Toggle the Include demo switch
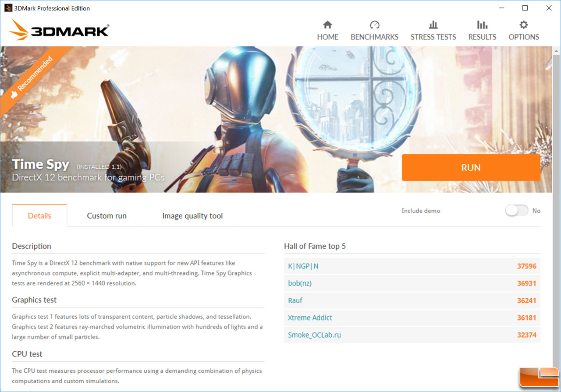 pos(517,211)
